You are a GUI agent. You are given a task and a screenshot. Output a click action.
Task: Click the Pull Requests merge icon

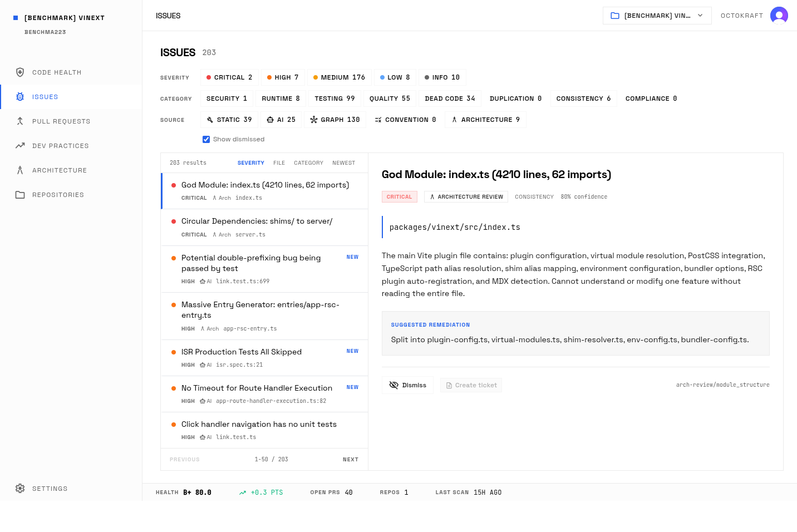20,121
